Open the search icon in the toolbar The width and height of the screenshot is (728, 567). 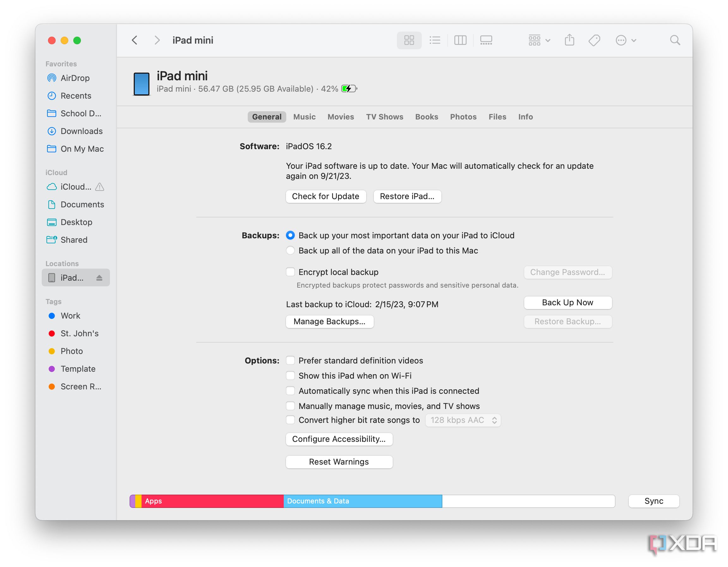(x=675, y=40)
